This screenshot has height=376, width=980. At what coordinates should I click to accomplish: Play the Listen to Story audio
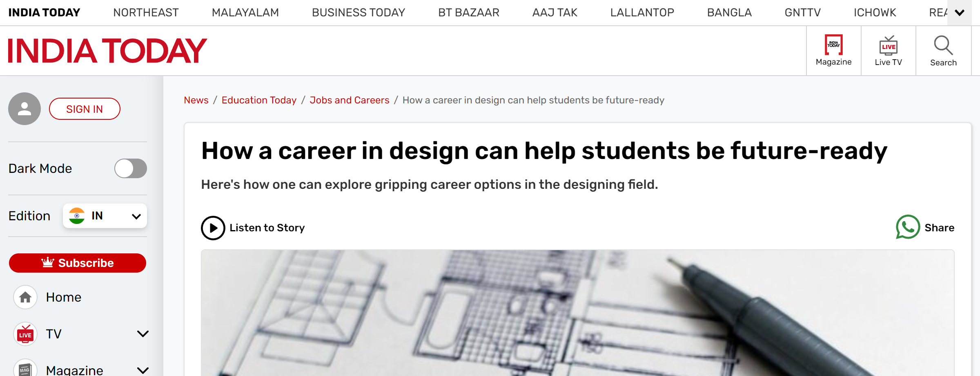point(213,228)
